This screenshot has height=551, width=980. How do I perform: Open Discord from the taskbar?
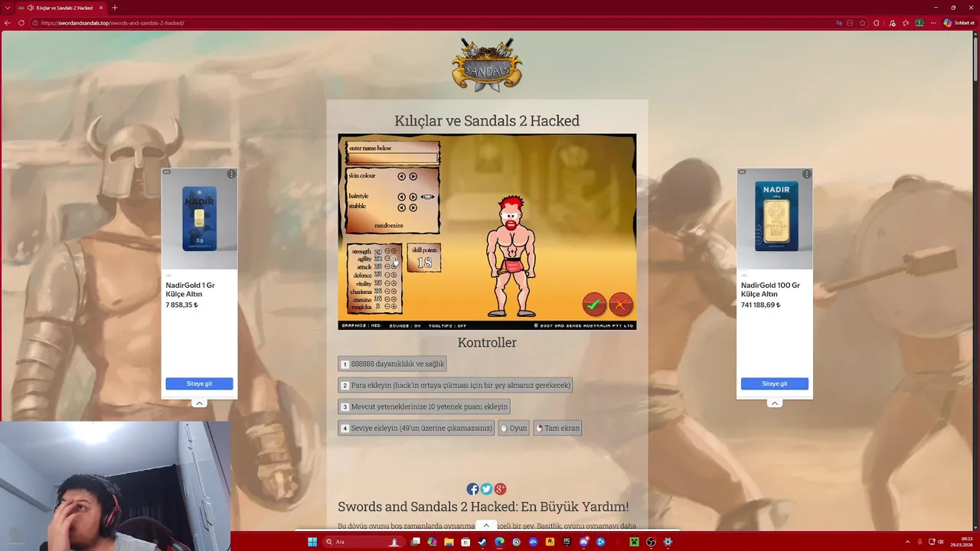click(x=584, y=542)
